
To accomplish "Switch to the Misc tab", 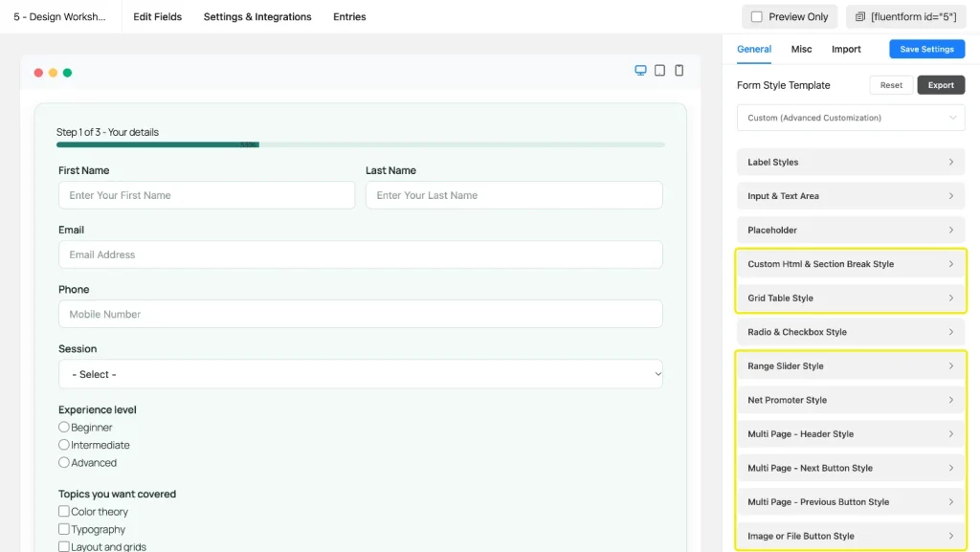I will coord(801,50).
